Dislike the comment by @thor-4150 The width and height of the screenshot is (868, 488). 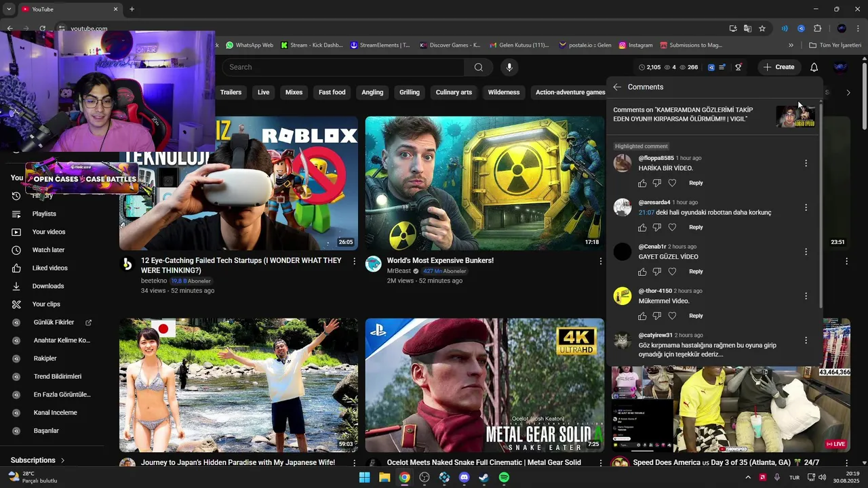[x=657, y=316]
